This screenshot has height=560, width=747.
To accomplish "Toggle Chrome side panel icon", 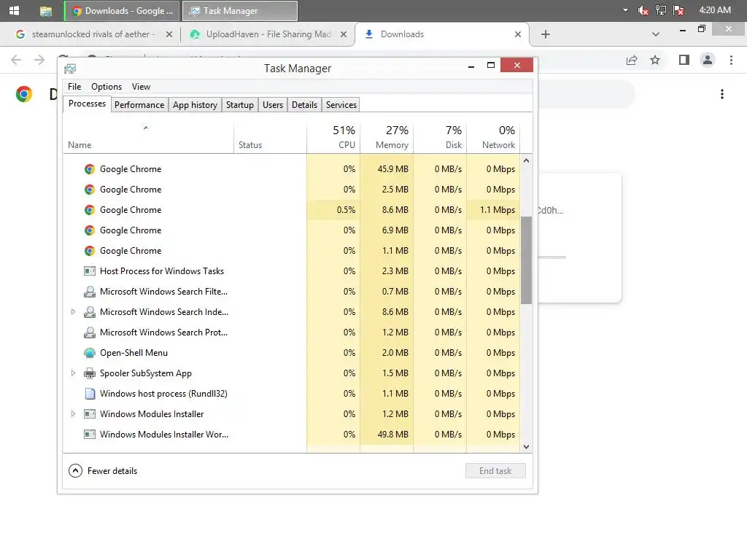I will pyautogui.click(x=684, y=60).
